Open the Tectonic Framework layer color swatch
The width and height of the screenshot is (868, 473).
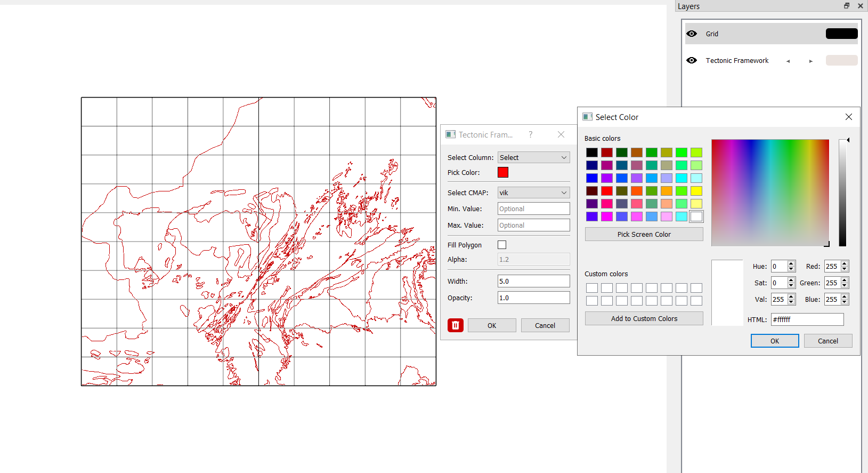(x=841, y=60)
